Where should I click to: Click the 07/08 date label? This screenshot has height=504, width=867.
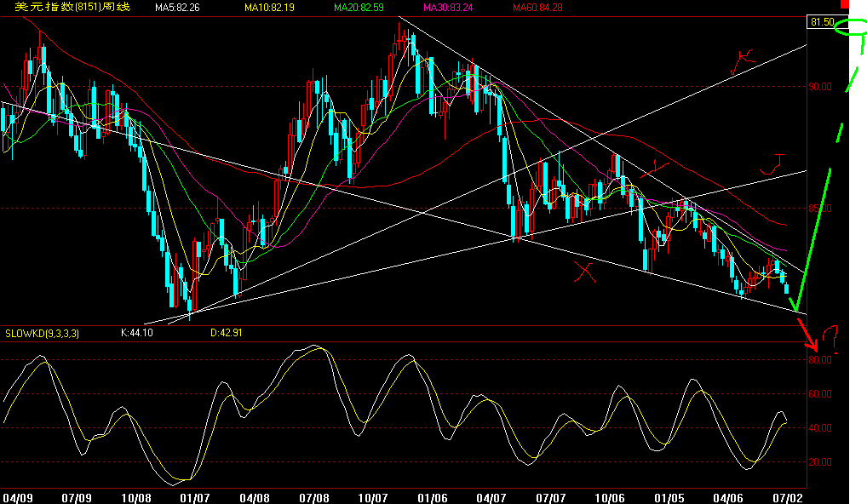tap(313, 498)
